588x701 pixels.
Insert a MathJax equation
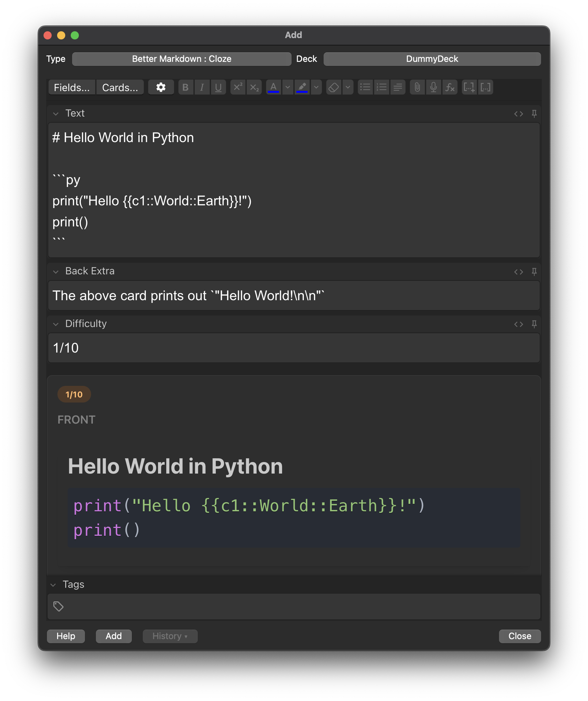(x=450, y=87)
